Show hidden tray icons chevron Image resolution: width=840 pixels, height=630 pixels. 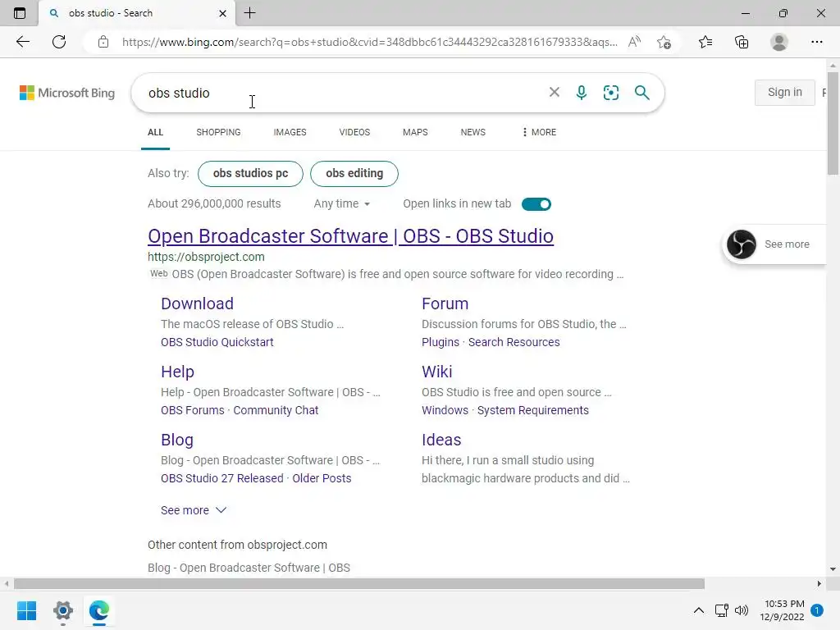[x=699, y=610]
